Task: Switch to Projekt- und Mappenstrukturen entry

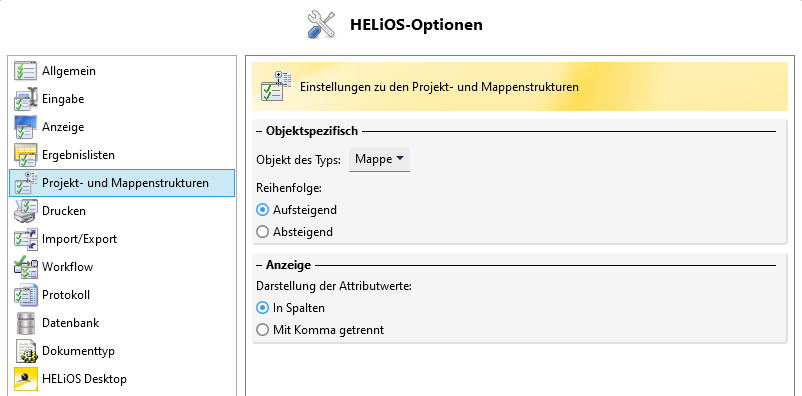Action: click(x=122, y=183)
